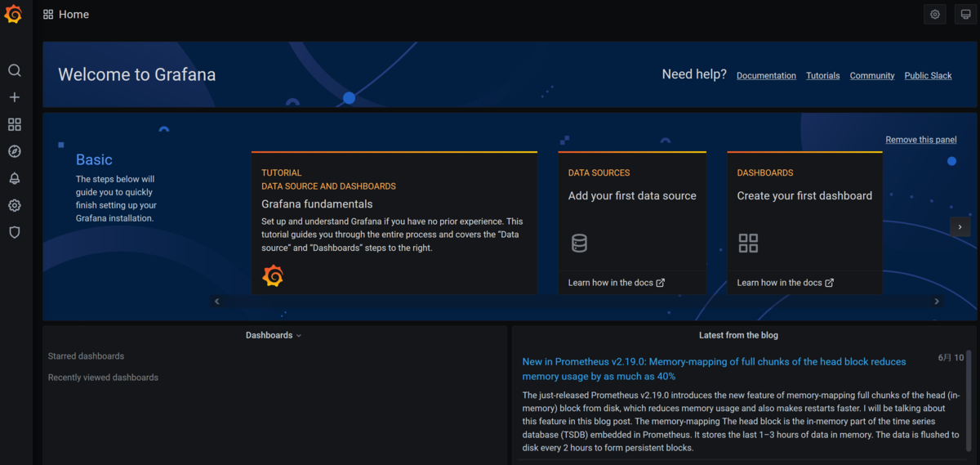Click the DATA SOURCES label
The image size is (980, 465).
[x=599, y=173]
